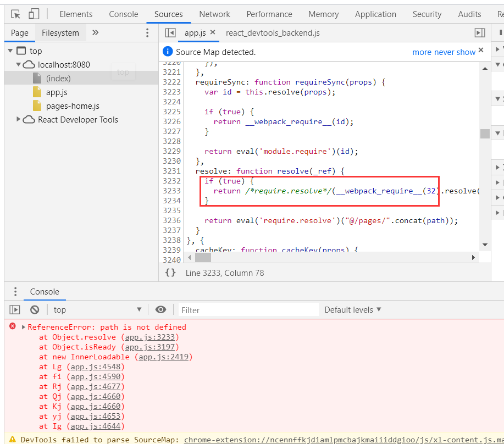
Task: Pretty-print app.js using the braces icon
Action: point(170,273)
